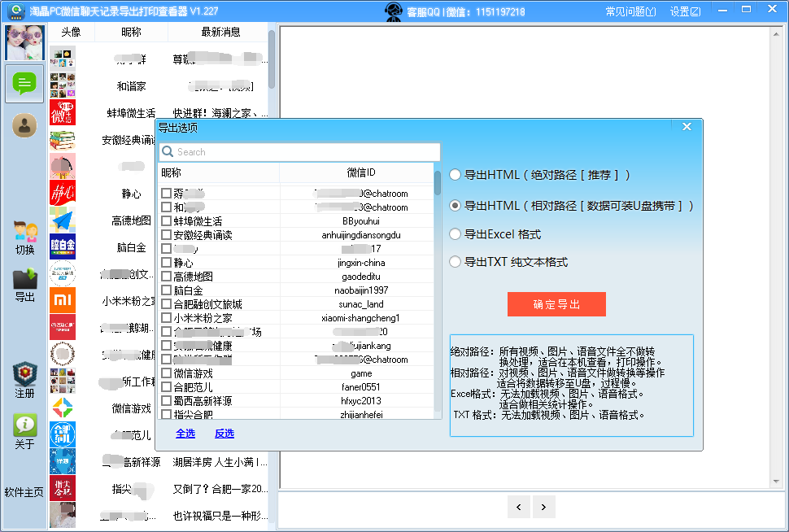This screenshot has width=789, height=532.
Task: Click the previous page arrow button
Action: tap(519, 506)
